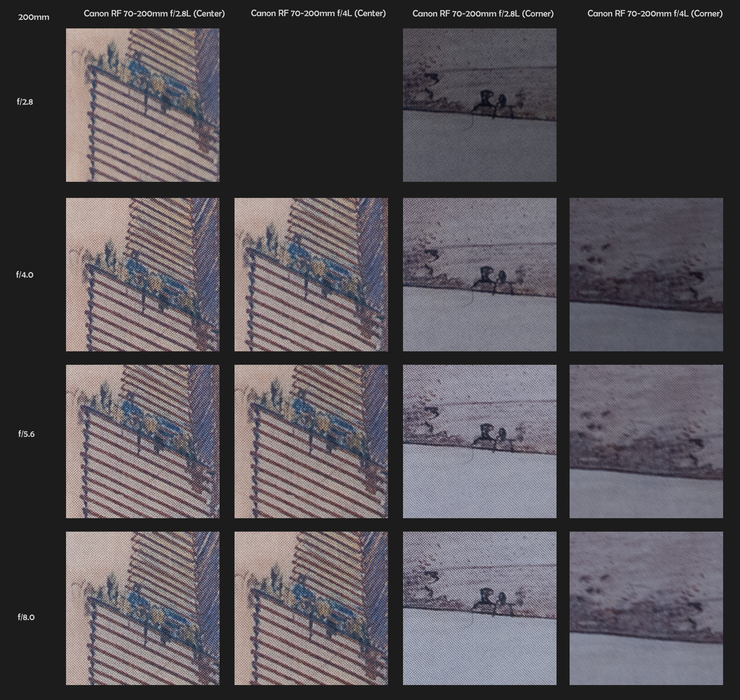The image size is (740, 700).
Task: Click the f/5.6 row label
Action: 26,434
